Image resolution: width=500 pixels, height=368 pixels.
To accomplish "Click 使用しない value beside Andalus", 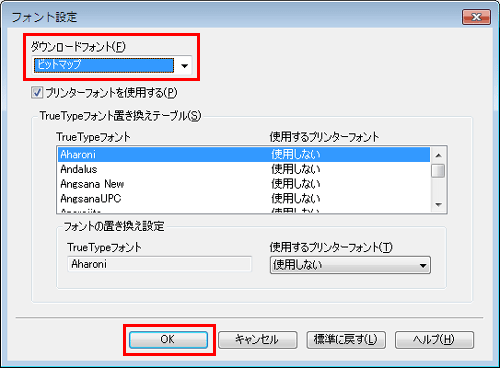I will [x=296, y=169].
